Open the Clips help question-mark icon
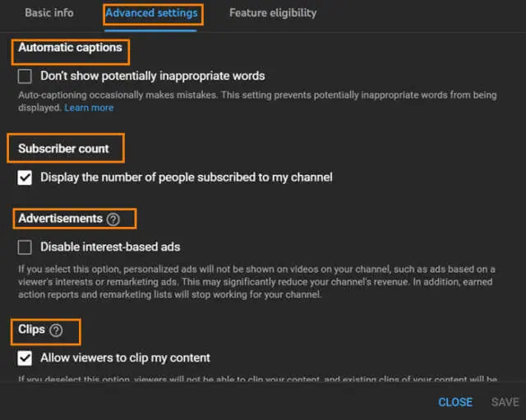This screenshot has height=420, width=526. point(56,330)
